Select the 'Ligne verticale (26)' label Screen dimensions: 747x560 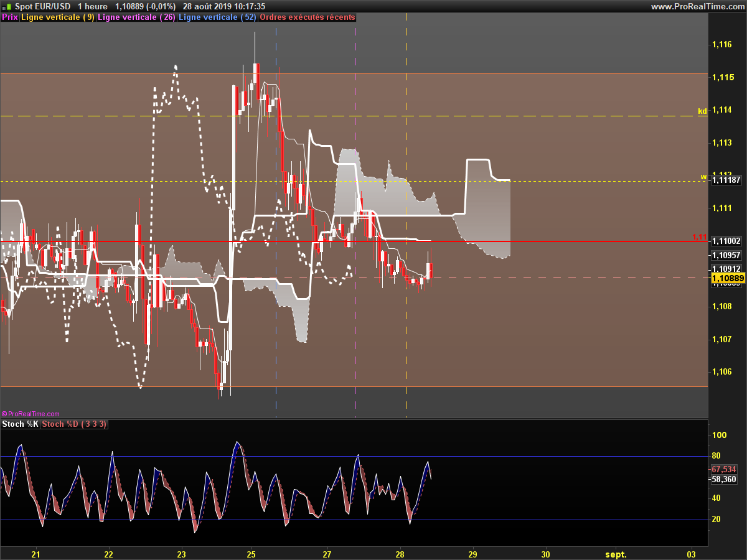pyautogui.click(x=137, y=17)
